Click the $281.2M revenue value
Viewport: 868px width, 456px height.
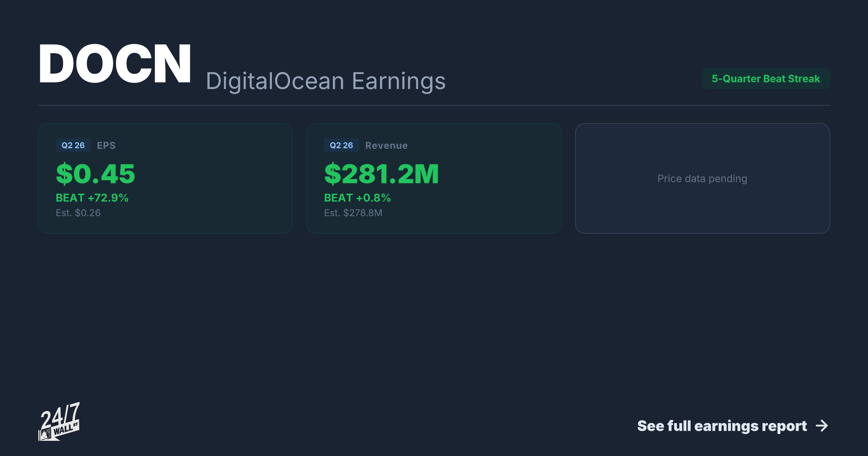point(382,174)
